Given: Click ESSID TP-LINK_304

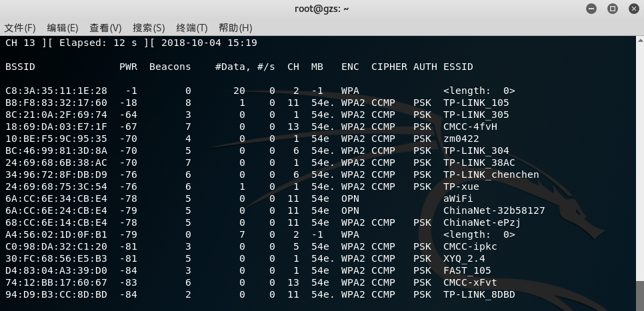Looking at the screenshot, I should coord(476,151).
